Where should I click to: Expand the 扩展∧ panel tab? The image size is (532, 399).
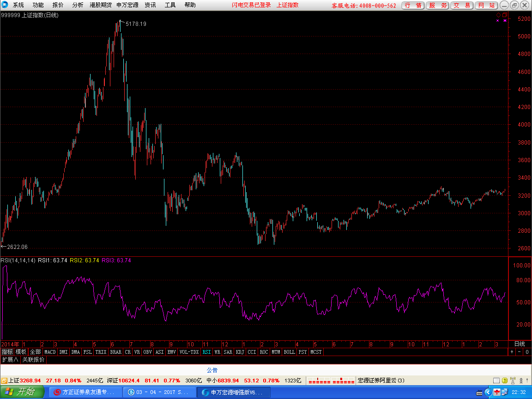(10, 359)
